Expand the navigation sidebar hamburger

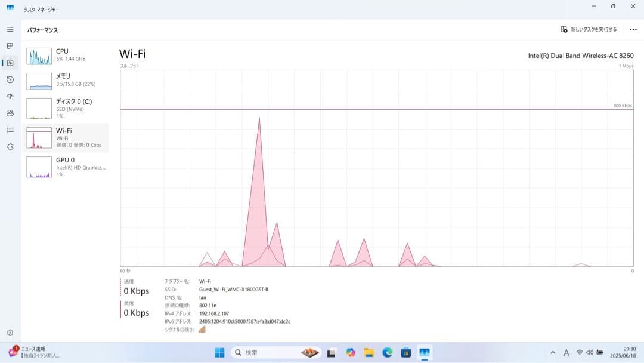[x=10, y=29]
